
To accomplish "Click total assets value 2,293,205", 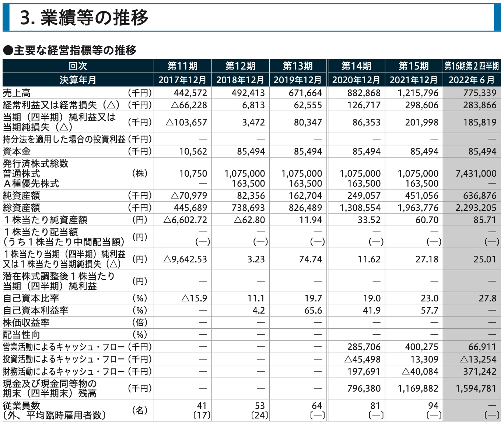I will coord(476,208).
